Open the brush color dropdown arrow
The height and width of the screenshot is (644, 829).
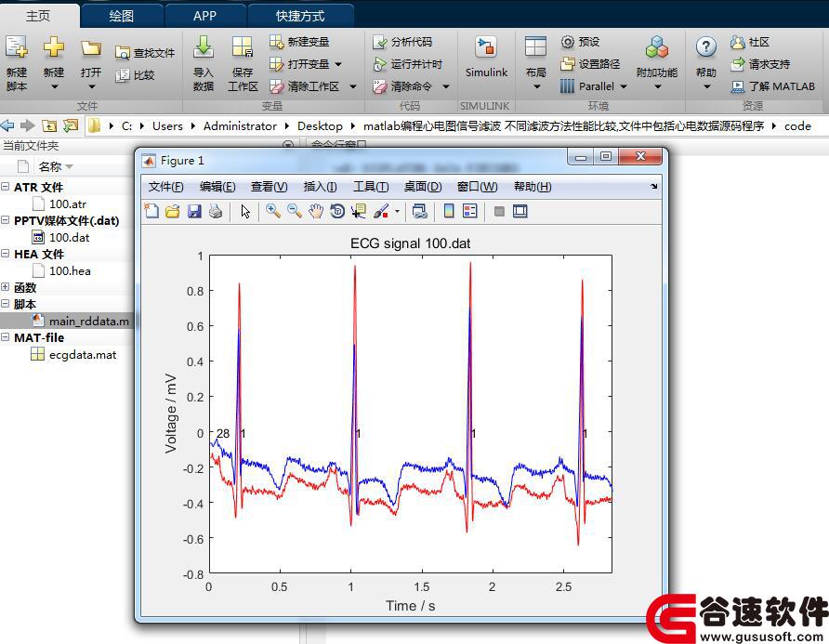[397, 212]
